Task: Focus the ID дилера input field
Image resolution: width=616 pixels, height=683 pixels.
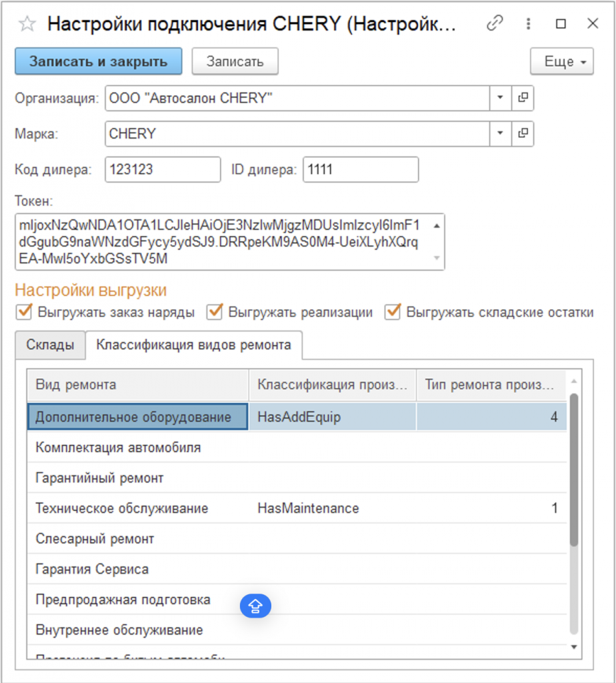Action: (361, 169)
